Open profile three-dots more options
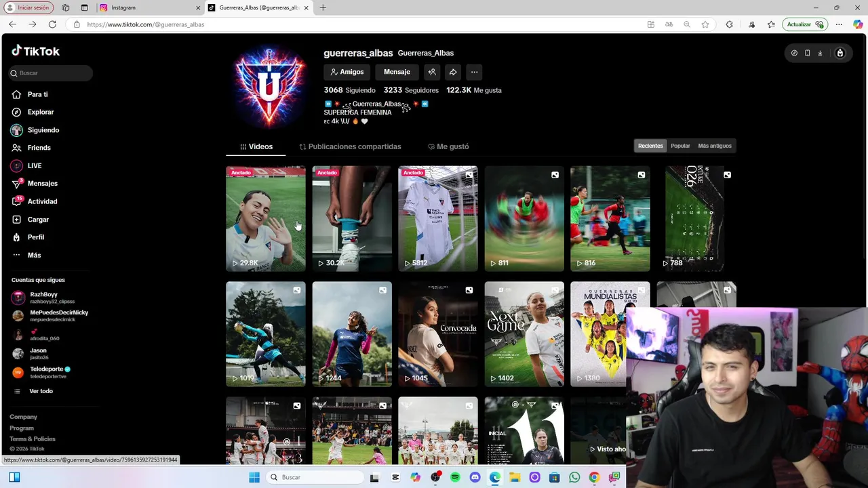The width and height of the screenshot is (868, 488). tap(474, 72)
